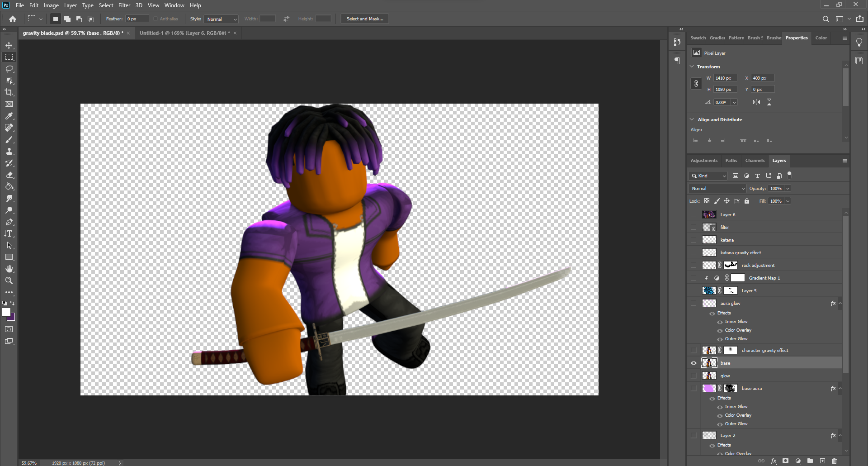Switch to the Untitled-1 document tab
Viewport: 868px width, 466px height.
click(x=183, y=33)
